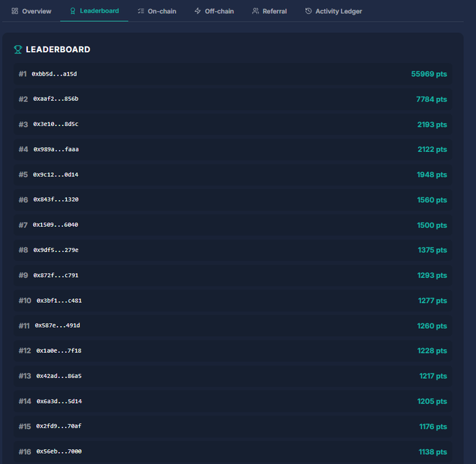The width and height of the screenshot is (476, 464).
Task: Select address 0x6a3d...5d14
Action: (x=59, y=402)
